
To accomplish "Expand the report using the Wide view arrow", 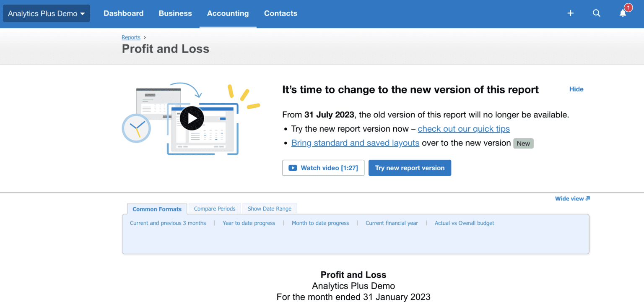I will point(572,198).
